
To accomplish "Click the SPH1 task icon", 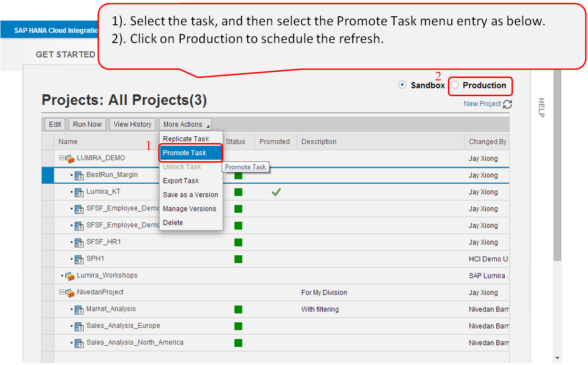I will click(x=79, y=259).
